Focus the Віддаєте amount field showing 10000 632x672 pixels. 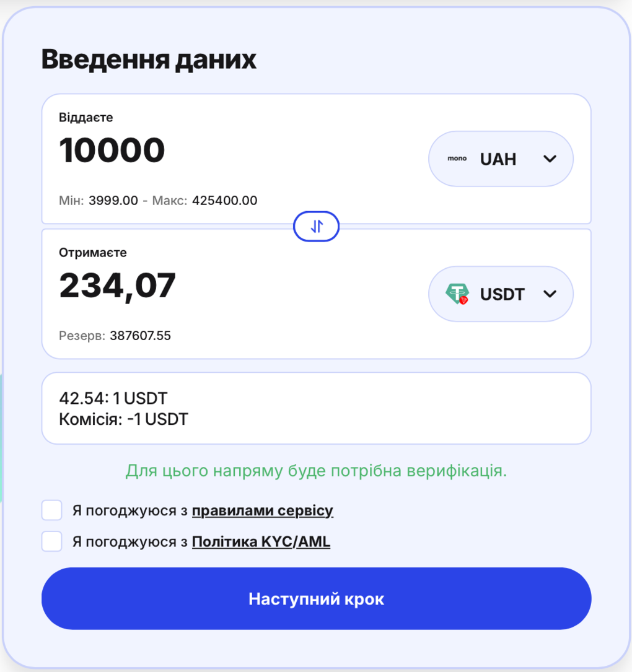pos(112,150)
